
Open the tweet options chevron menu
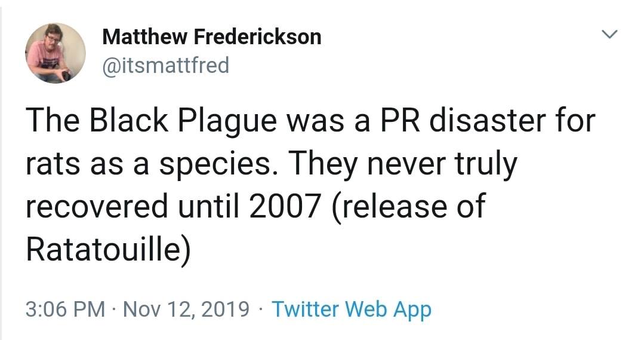tap(608, 36)
